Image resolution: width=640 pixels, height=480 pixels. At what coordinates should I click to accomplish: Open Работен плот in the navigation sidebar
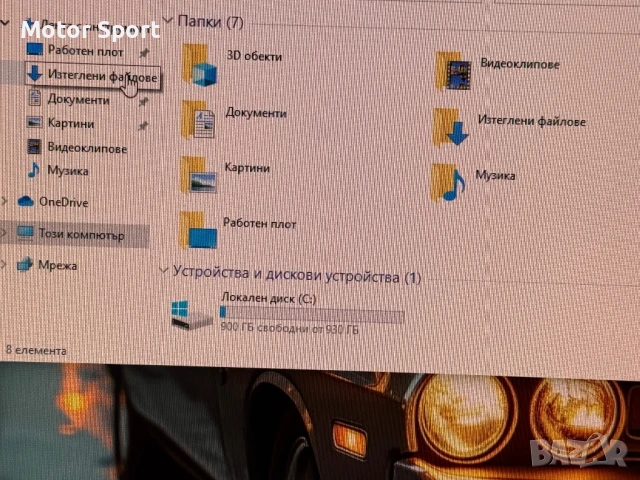85,51
